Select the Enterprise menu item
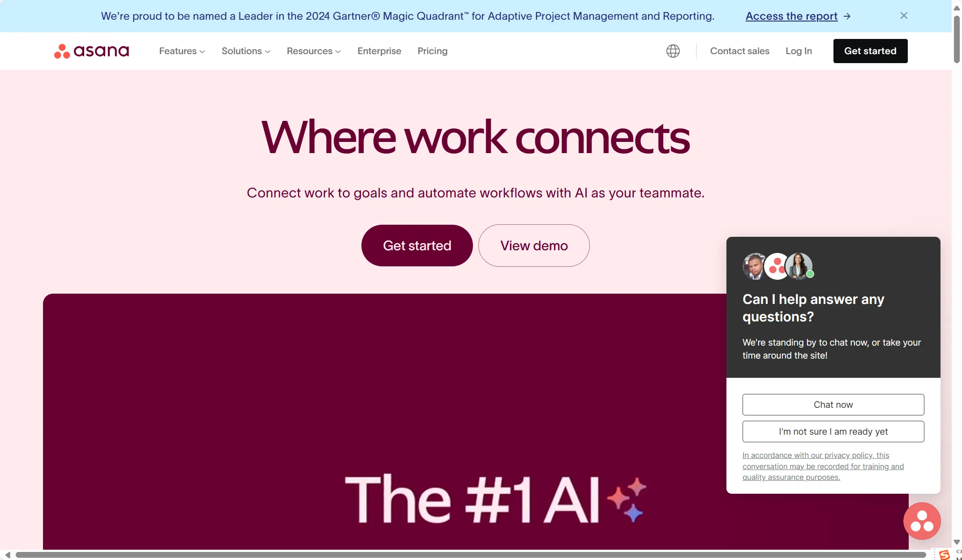962x560 pixels. [x=379, y=51]
